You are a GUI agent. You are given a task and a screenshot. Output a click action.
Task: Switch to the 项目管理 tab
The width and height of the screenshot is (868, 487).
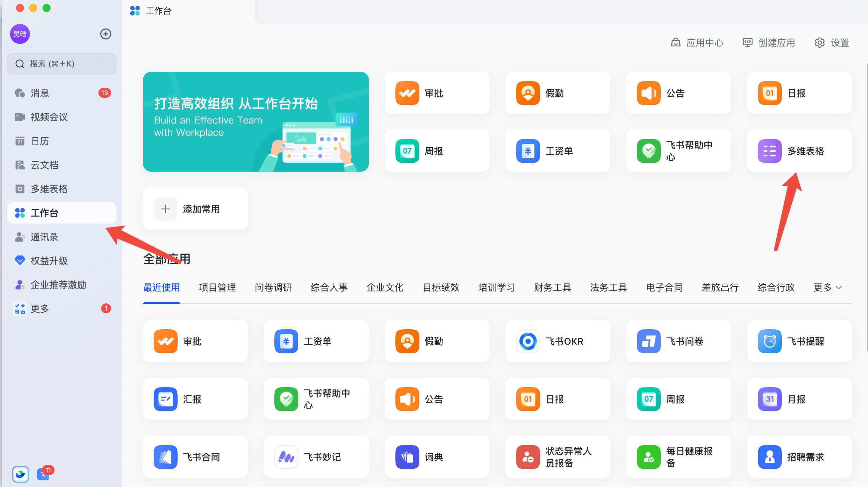(217, 287)
